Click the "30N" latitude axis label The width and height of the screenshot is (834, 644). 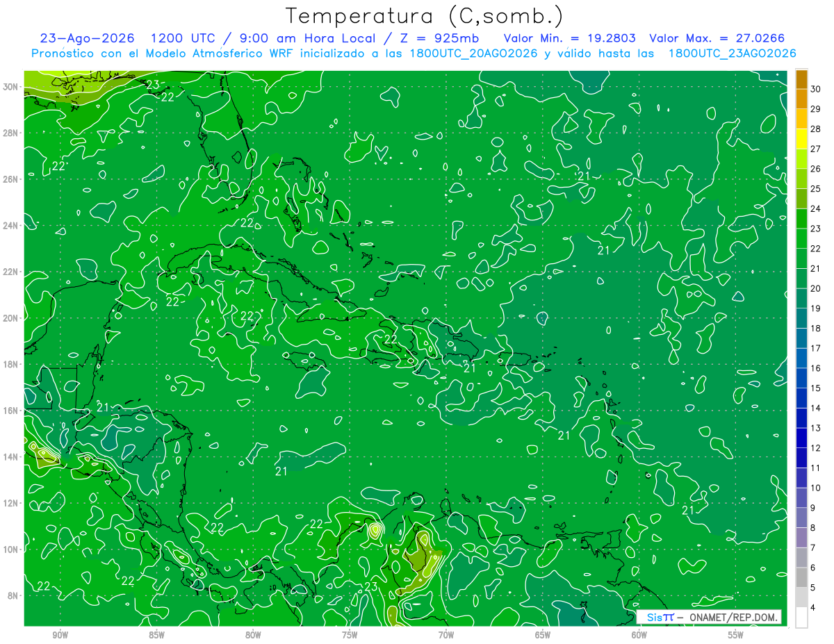(10, 87)
